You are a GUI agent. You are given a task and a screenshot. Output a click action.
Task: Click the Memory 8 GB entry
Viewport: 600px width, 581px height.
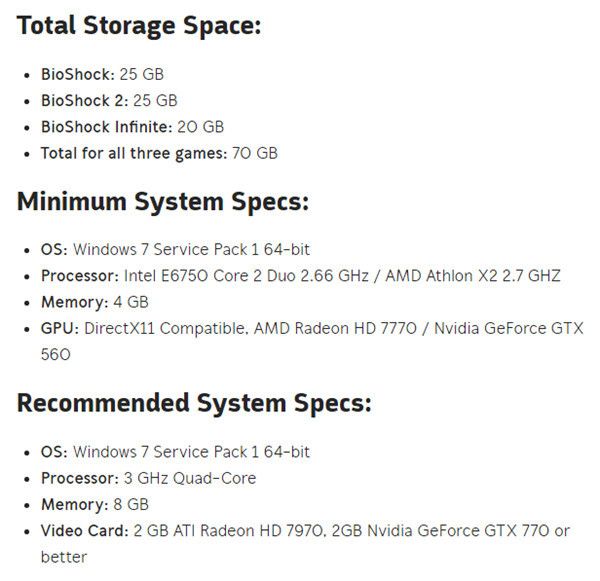[95, 505]
